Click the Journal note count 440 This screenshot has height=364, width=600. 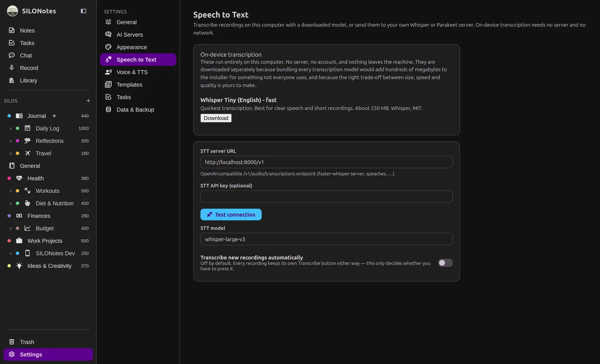(x=85, y=116)
